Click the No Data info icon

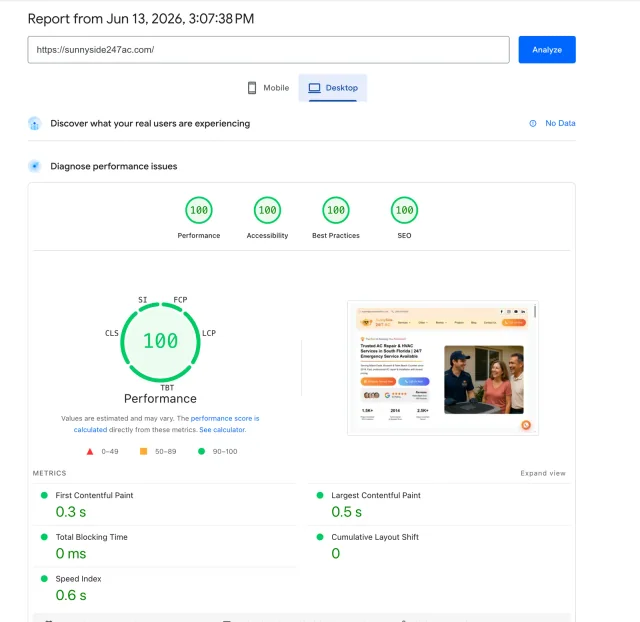(x=533, y=123)
